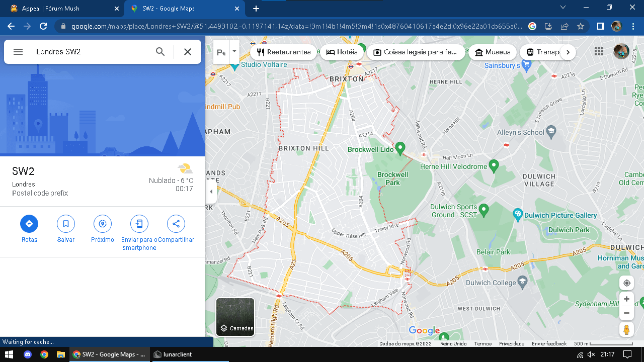Click the Belair Park map label
Screen dimensions: 644x362
[x=493, y=252]
